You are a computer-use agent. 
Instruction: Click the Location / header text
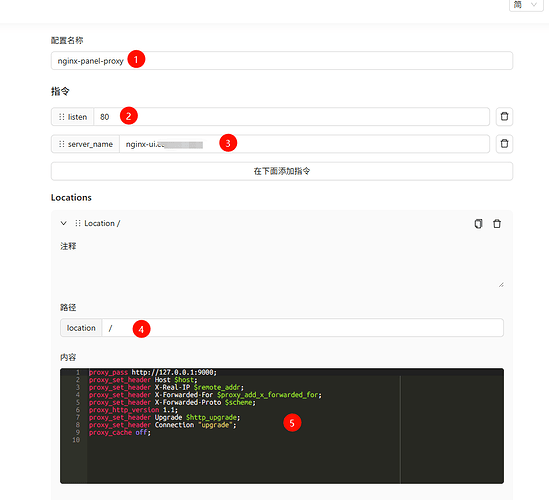[102, 223]
